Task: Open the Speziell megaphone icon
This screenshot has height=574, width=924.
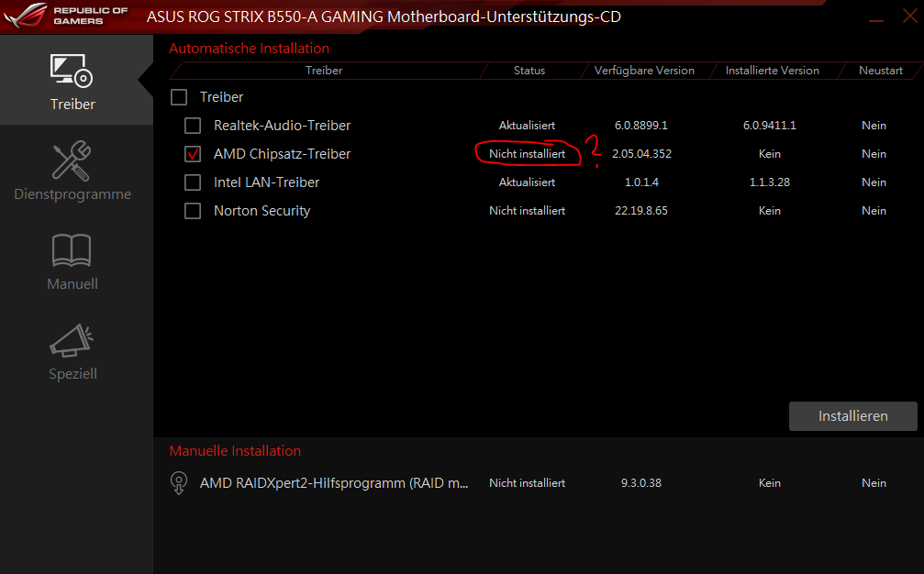Action: tap(72, 341)
